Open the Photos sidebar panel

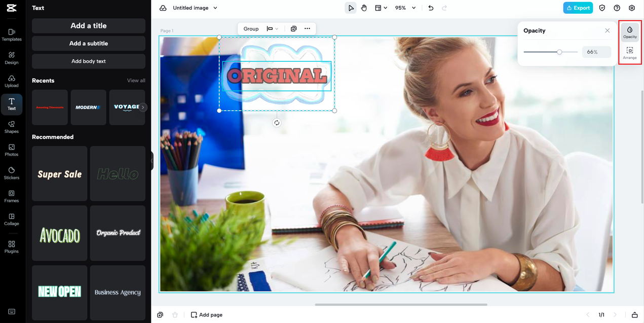click(12, 150)
